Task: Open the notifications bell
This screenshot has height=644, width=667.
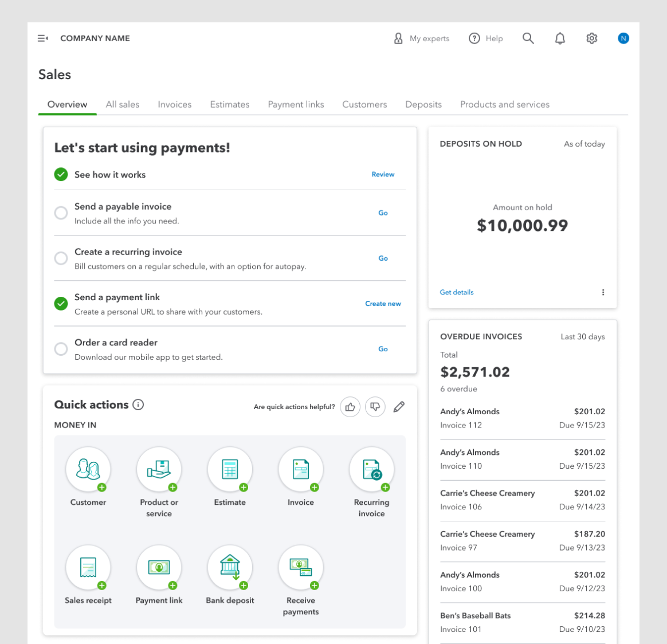Action: tap(560, 38)
